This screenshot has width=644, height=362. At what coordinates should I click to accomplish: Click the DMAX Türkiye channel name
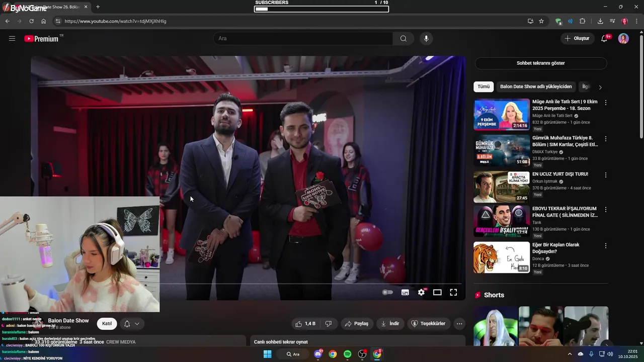[545, 152]
